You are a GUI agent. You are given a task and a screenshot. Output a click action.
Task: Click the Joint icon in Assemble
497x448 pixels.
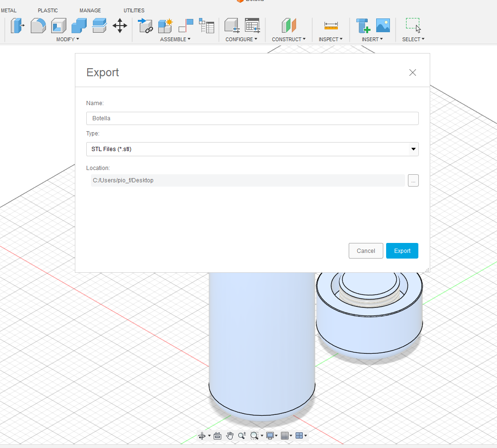click(x=186, y=26)
